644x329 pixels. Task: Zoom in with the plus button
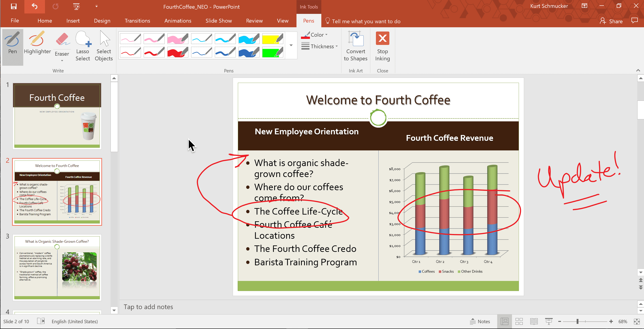click(x=611, y=321)
